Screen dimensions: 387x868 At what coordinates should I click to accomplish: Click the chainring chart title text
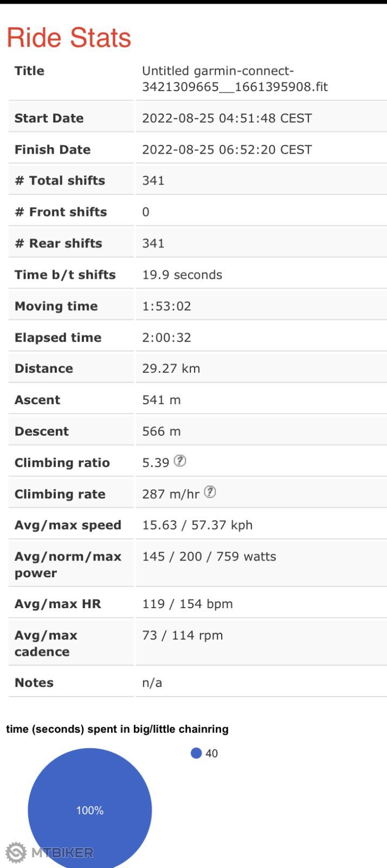point(117,729)
